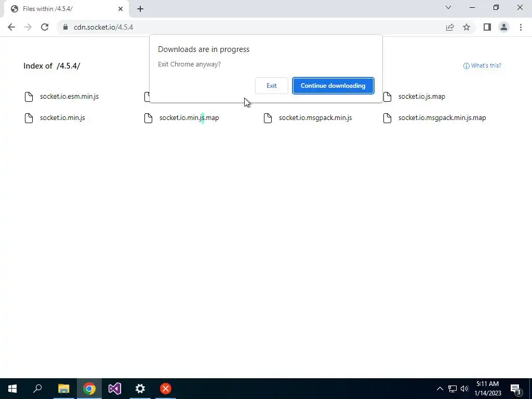The image size is (532, 399).
Task: Open socket.io.js.map file link
Action: pyautogui.click(x=422, y=96)
